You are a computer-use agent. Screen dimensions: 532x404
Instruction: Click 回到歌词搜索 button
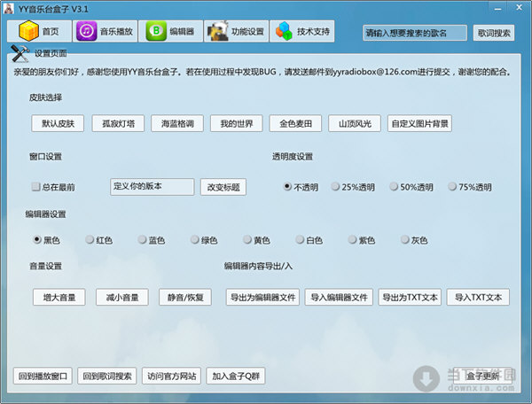(107, 376)
